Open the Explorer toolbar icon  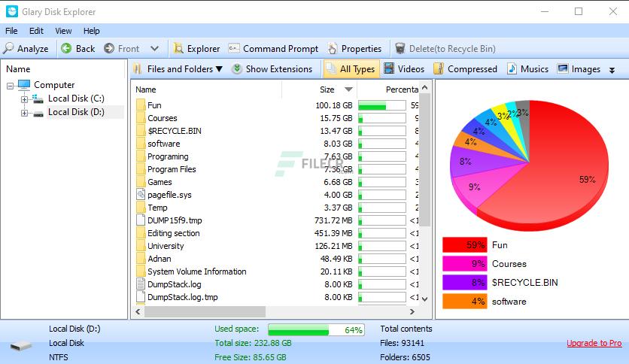point(178,48)
